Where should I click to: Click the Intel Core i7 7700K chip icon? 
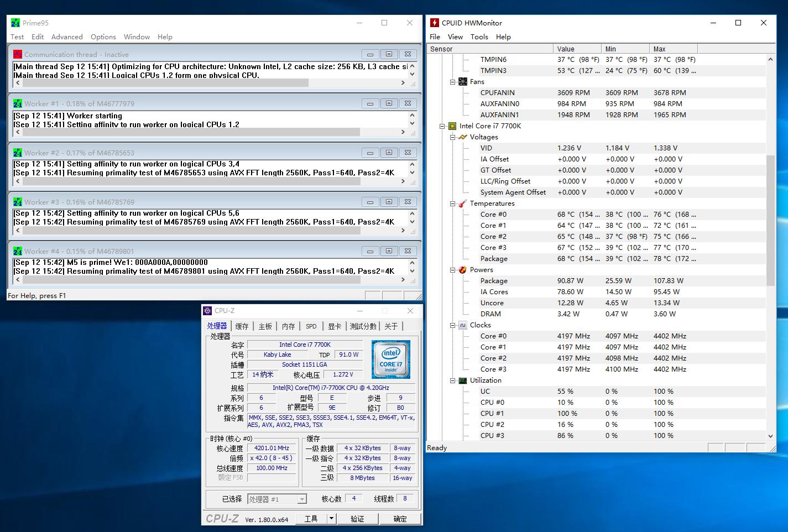pyautogui.click(x=452, y=126)
